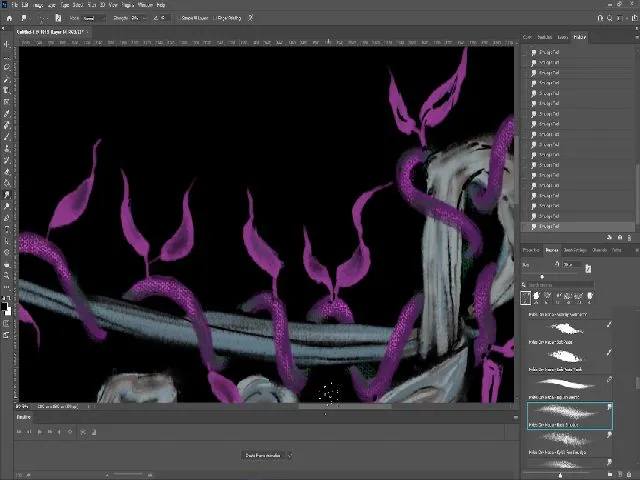Screen dimensions: 640x480
Task: Toggle the Brush Settings panel from options bar
Action: point(58,18)
